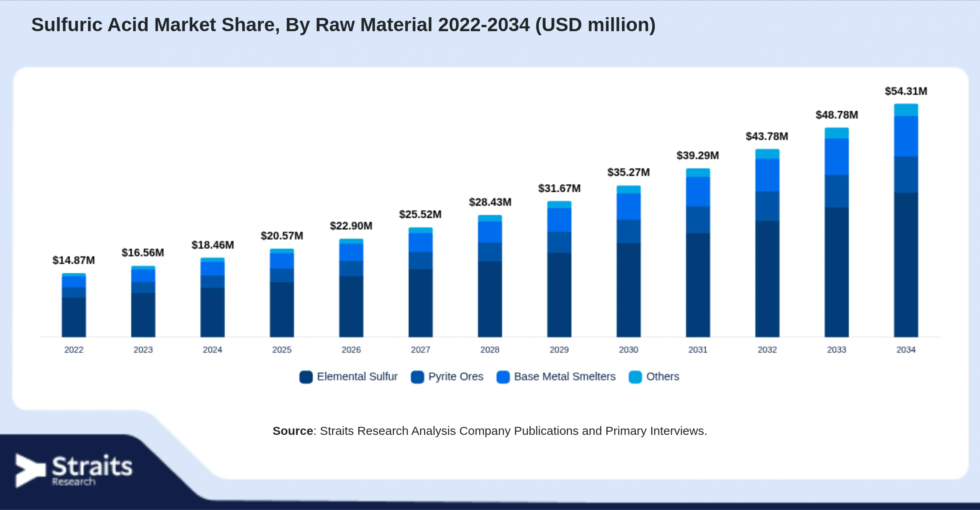The width and height of the screenshot is (980, 510).
Task: Select the 2030 stacked bar
Action: [x=629, y=261]
